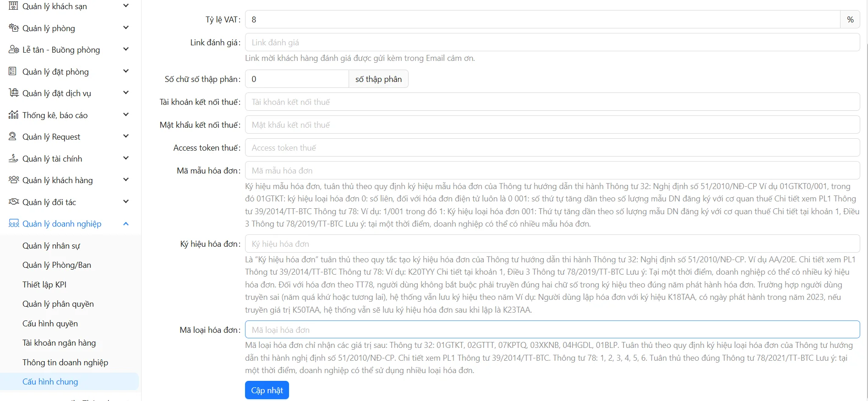The width and height of the screenshot is (868, 401).
Task: Click the reception and housekeeping icon
Action: point(13,49)
